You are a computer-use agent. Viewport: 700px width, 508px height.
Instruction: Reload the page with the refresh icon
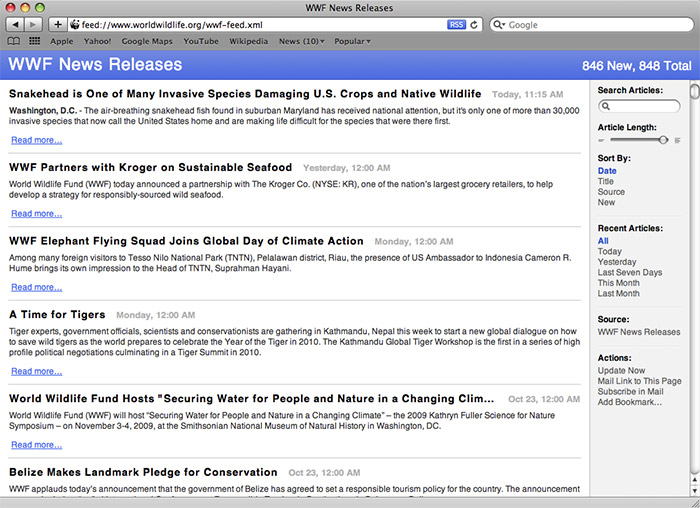point(474,24)
